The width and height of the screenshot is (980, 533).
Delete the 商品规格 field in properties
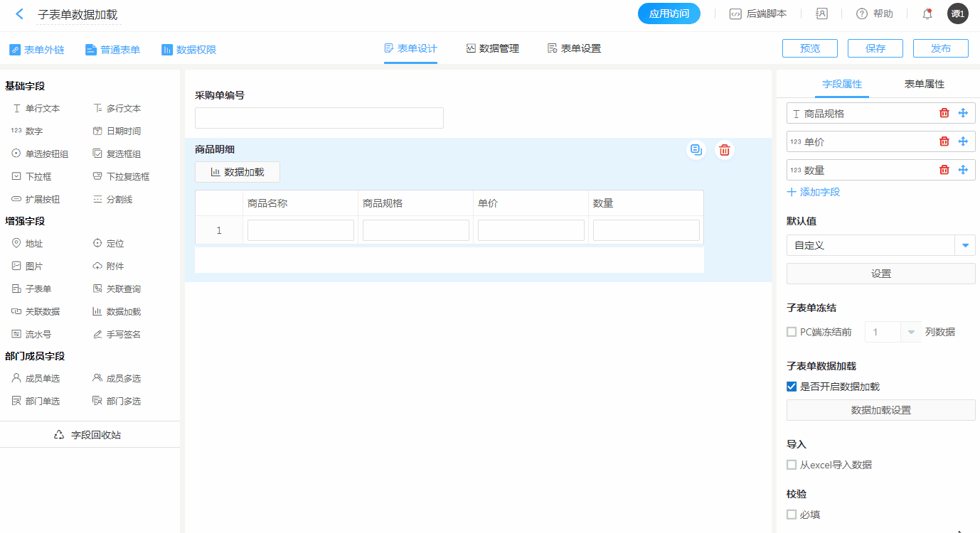tap(944, 113)
